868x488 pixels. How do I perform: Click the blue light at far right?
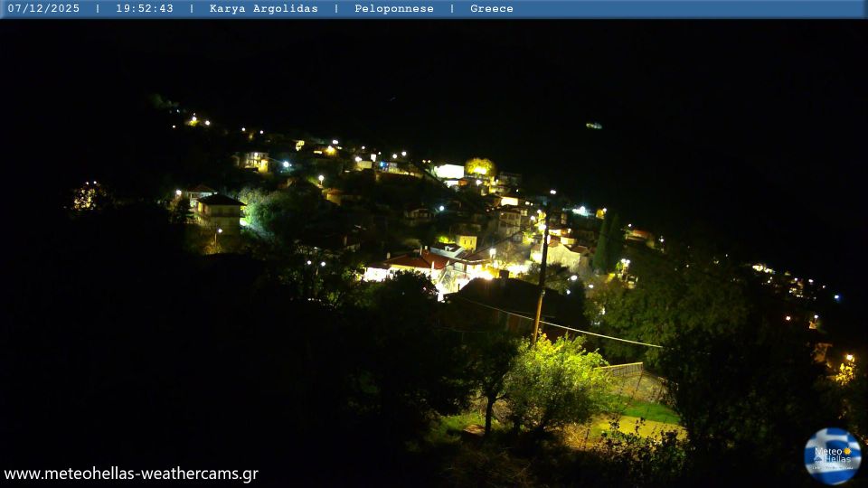[x=836, y=297]
